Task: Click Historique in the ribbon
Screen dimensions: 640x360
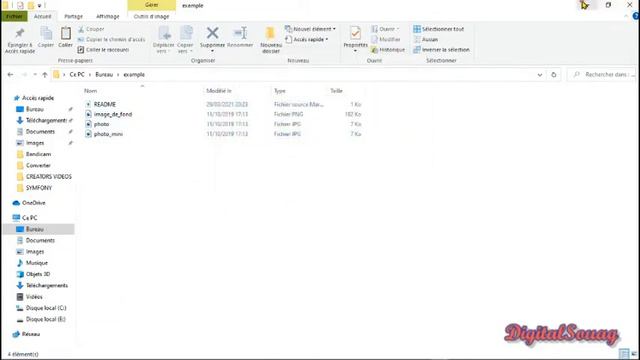Action: coord(388,50)
